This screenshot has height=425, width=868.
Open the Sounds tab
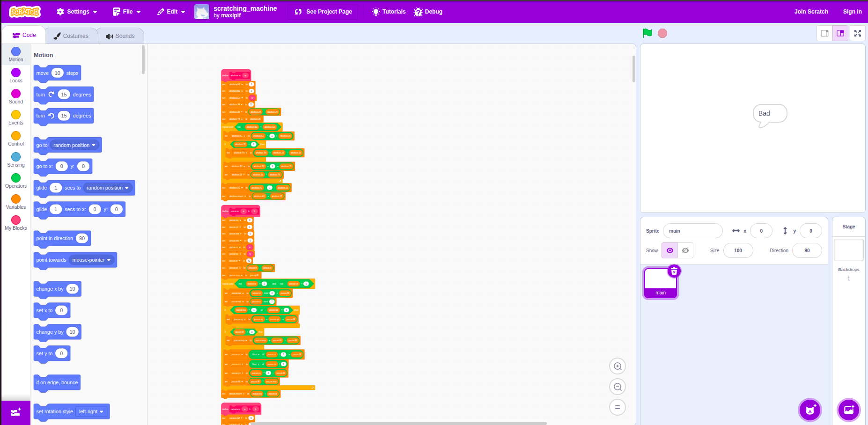pos(120,36)
